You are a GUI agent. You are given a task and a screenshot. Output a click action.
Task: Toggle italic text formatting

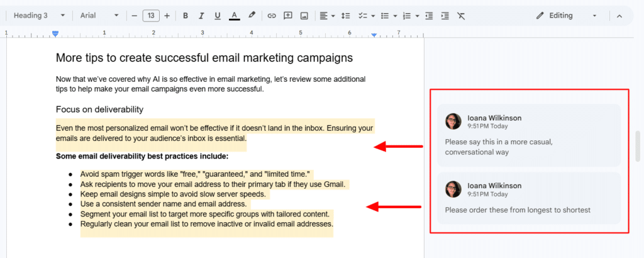pos(201,16)
